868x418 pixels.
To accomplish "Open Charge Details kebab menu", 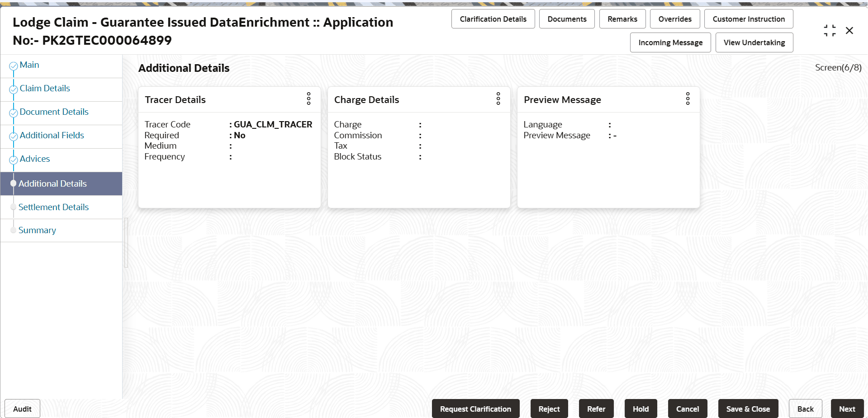I will click(498, 99).
